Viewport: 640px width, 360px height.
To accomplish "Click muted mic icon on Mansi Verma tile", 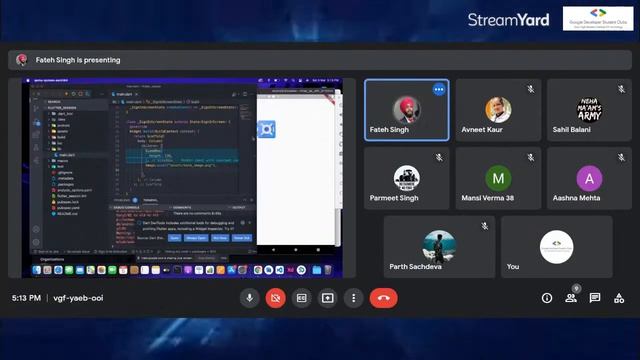I will tap(530, 157).
